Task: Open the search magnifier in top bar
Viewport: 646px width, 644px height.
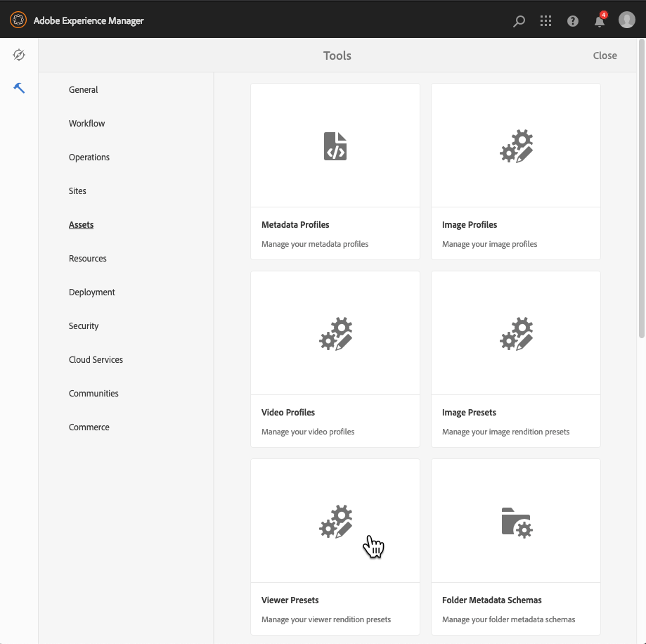Action: (519, 20)
